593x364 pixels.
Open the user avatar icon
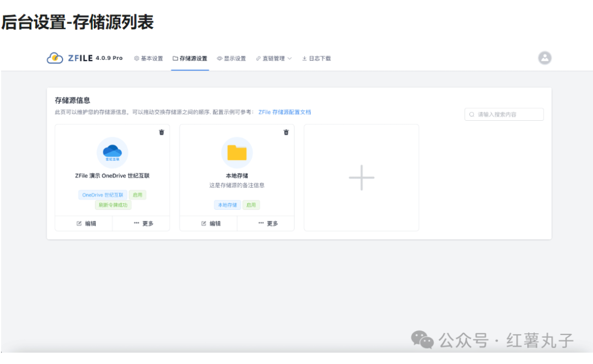(545, 58)
